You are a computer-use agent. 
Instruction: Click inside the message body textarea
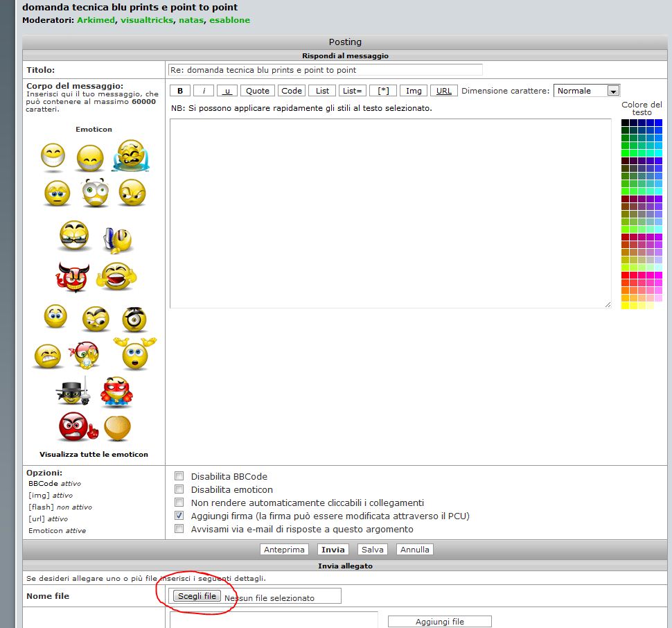pos(391,213)
